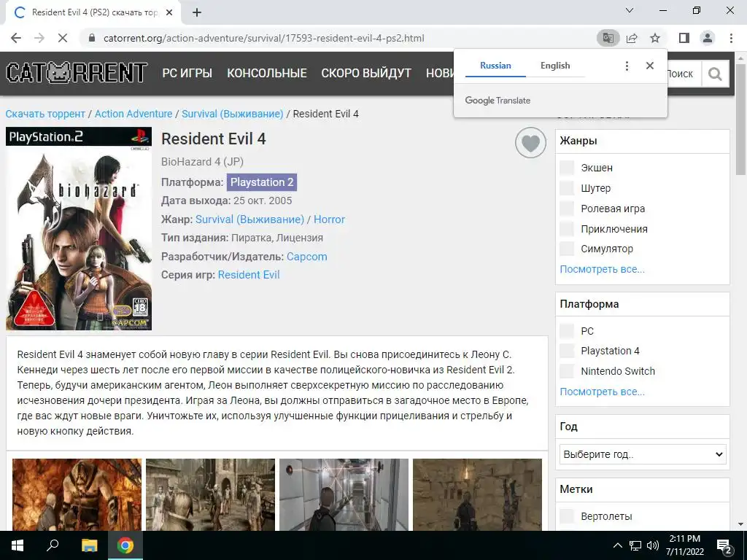The image size is (747, 560).
Task: Open the taskbar clock and date
Action: point(684,545)
